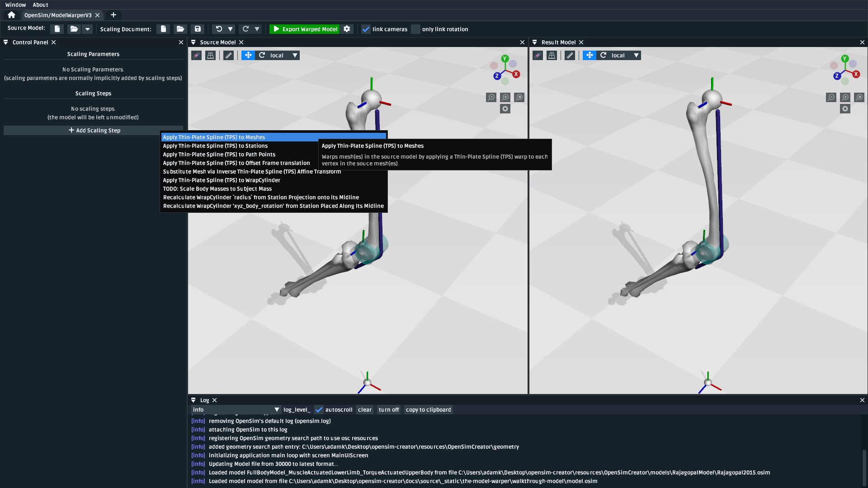
Task: Collapse the Source Model panel triangle
Action: [193, 42]
